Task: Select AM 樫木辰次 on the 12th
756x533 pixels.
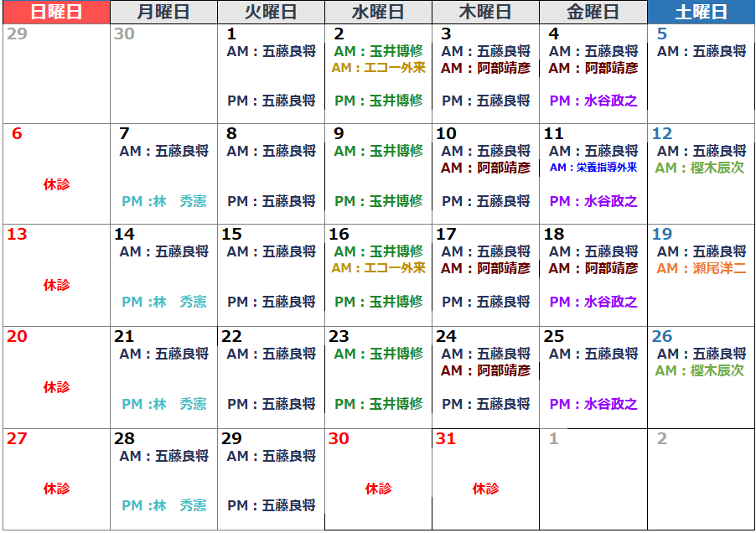Action: click(x=700, y=168)
